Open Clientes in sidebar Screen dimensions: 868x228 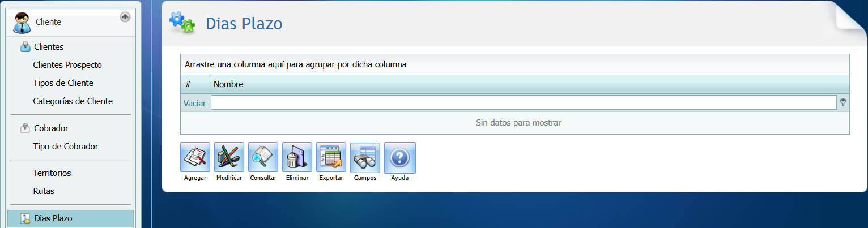[x=49, y=47]
